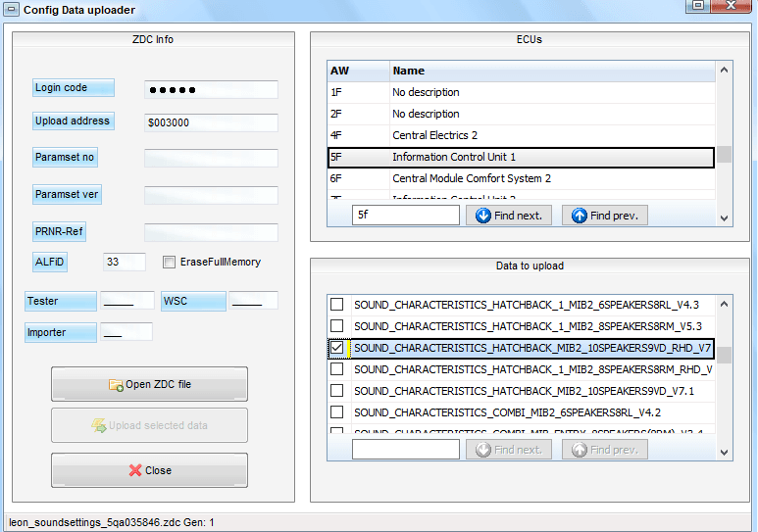The height and width of the screenshot is (532, 758).
Task: Click Find next in ECUs panel
Action: pyautogui.click(x=509, y=216)
